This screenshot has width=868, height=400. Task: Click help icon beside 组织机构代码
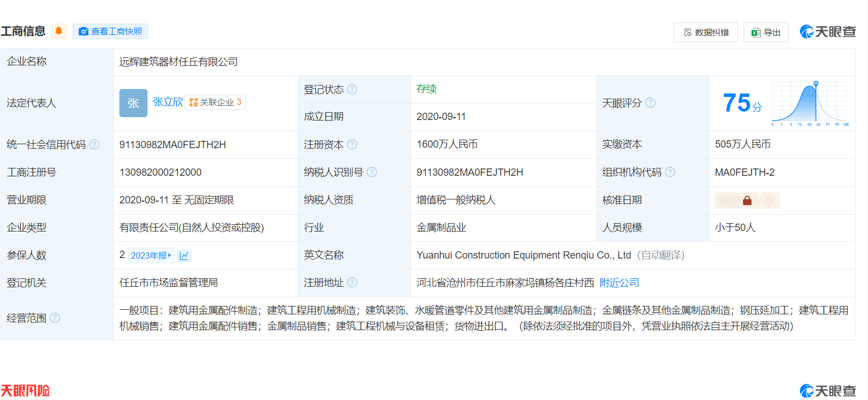tap(670, 172)
